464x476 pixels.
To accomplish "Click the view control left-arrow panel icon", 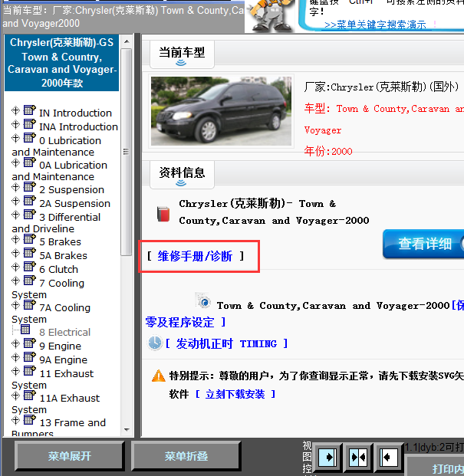I will coord(389,457).
